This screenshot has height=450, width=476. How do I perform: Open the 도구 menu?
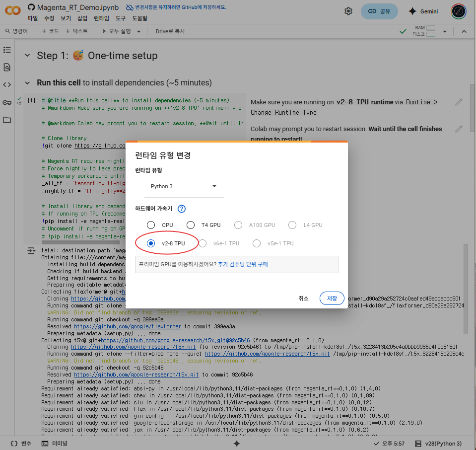pyautogui.click(x=121, y=18)
